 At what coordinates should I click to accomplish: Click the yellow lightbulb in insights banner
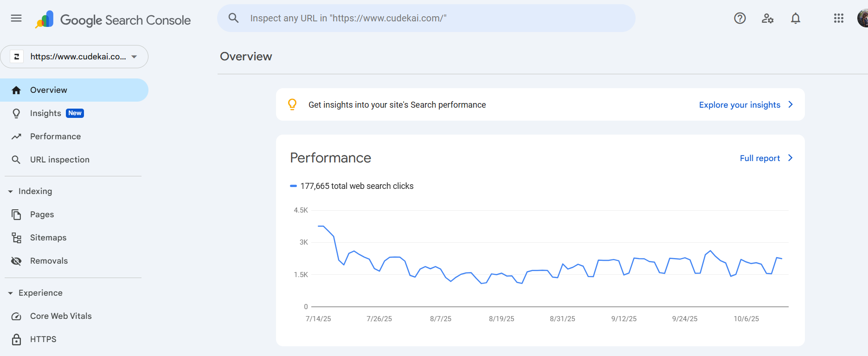(x=292, y=104)
